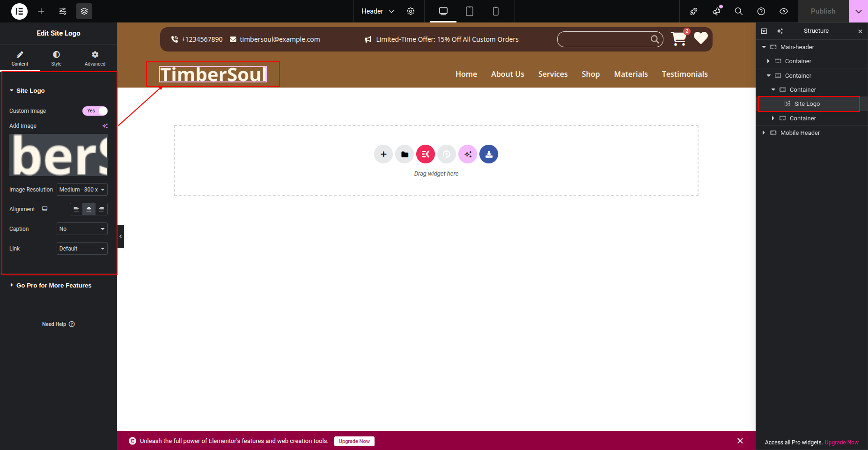Open header page settings gear icon
Viewport: 868px width, 450px height.
pyautogui.click(x=411, y=11)
